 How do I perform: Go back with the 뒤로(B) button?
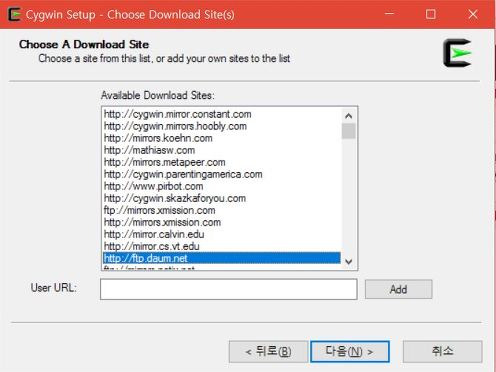coord(268,351)
